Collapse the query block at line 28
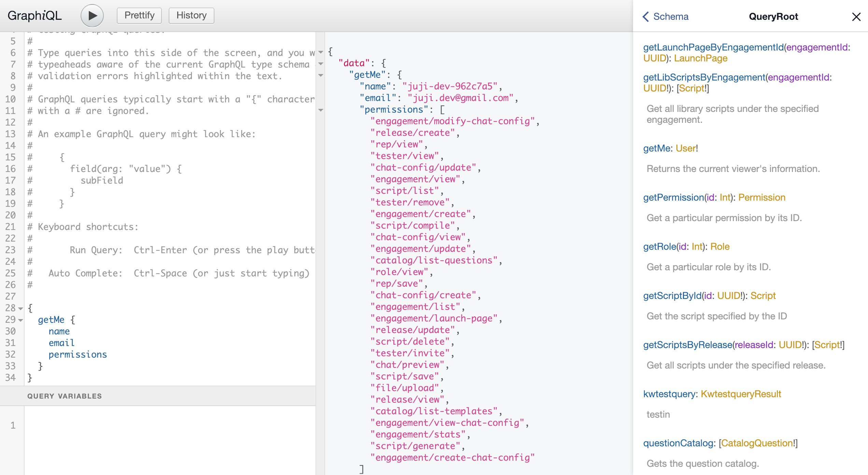Screen dimensions: 868x475 (x=21, y=308)
